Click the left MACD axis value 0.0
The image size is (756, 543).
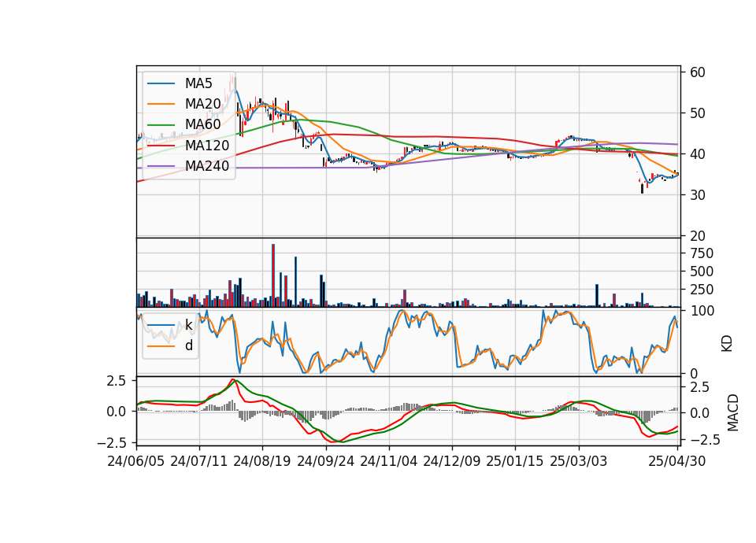coord(116,412)
